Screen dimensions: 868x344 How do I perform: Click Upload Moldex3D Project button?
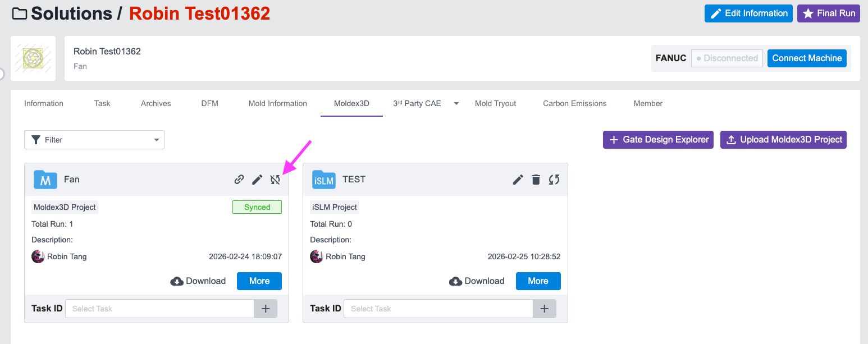point(783,140)
